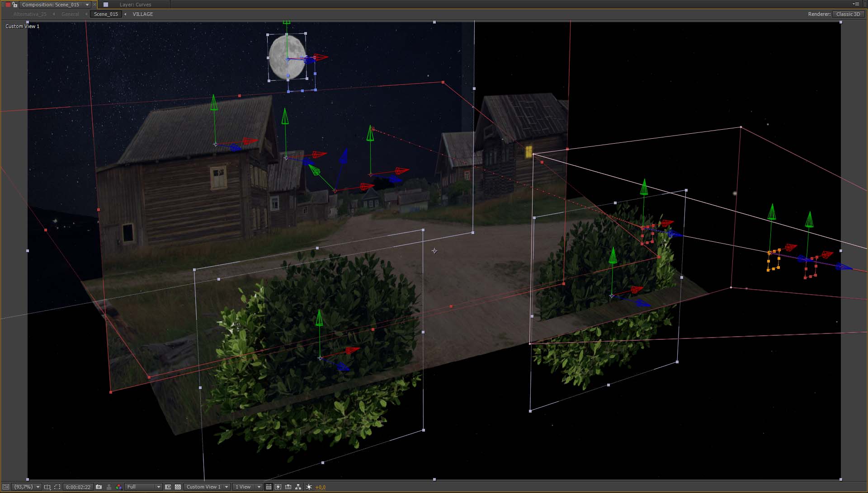Open the magnification ratio 93,7% dropdown
The image size is (868, 493).
point(27,487)
